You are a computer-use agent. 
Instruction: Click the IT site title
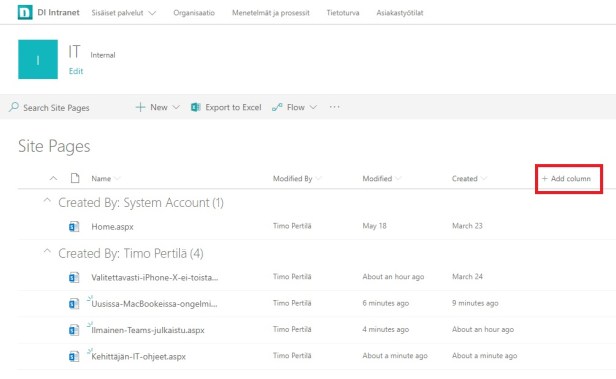(x=74, y=51)
